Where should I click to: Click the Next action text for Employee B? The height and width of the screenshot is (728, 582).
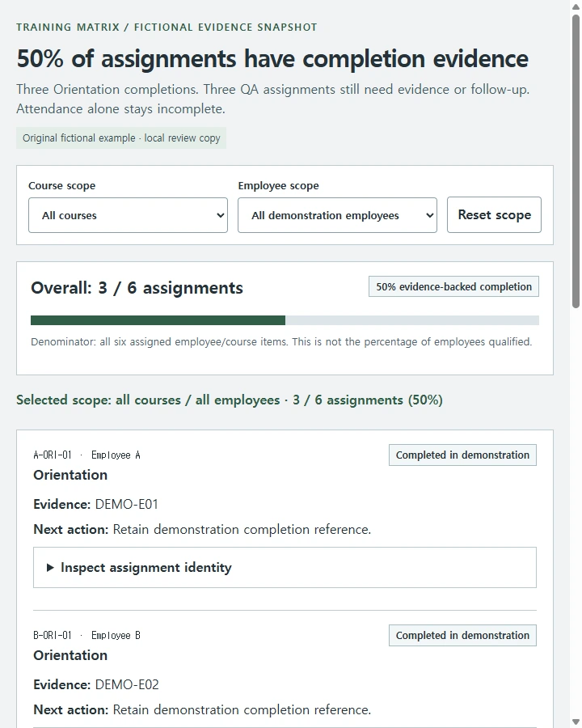click(x=202, y=710)
